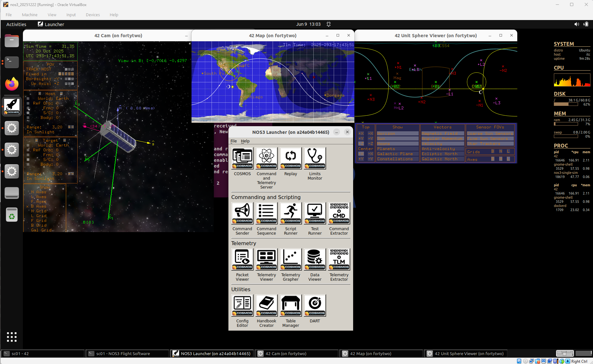The image size is (593, 364).
Task: Toggle Magnetic Field vector
Action: pyautogui.click(x=443, y=134)
